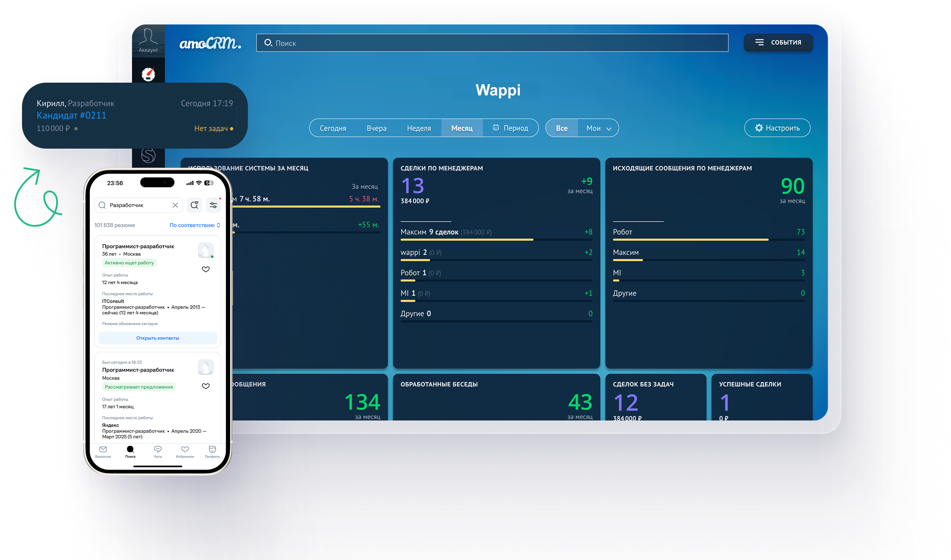Image resolution: width=951 pixels, height=560 pixels.
Task: Open the filter sliders icon in phone app
Action: [214, 205]
